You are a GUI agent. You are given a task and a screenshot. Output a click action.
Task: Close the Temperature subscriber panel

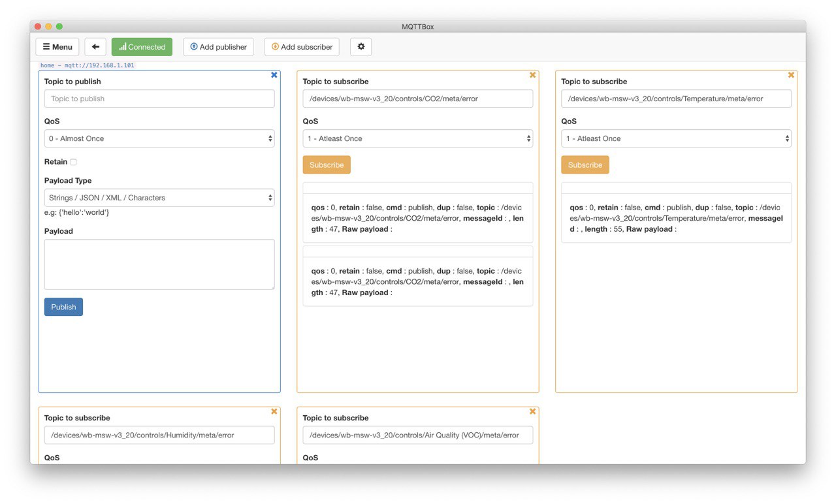[x=792, y=75]
